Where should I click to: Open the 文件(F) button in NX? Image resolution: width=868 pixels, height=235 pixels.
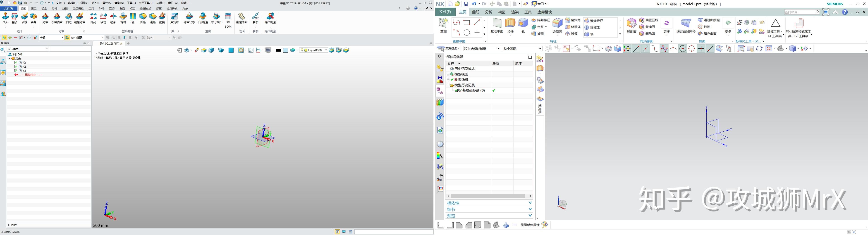tap(445, 12)
